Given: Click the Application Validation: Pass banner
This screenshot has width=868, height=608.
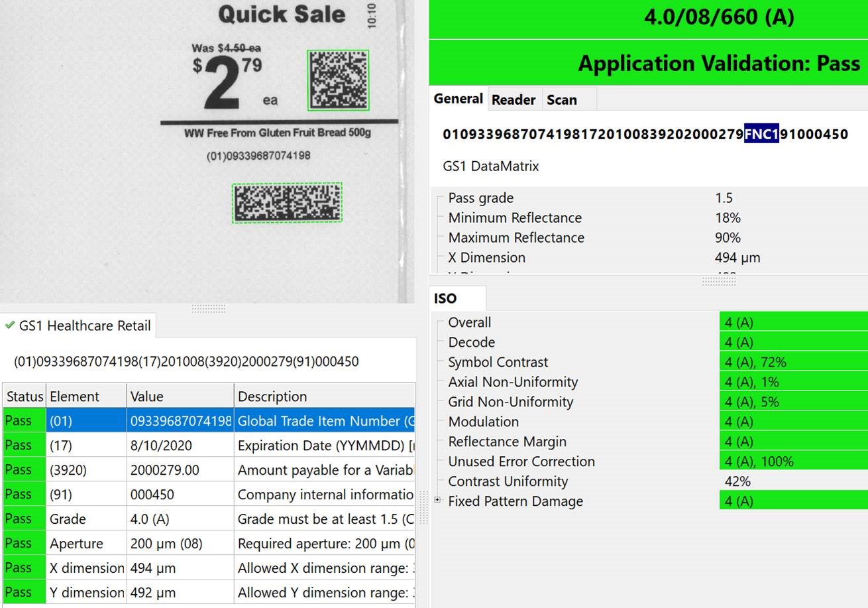Looking at the screenshot, I should click(649, 63).
